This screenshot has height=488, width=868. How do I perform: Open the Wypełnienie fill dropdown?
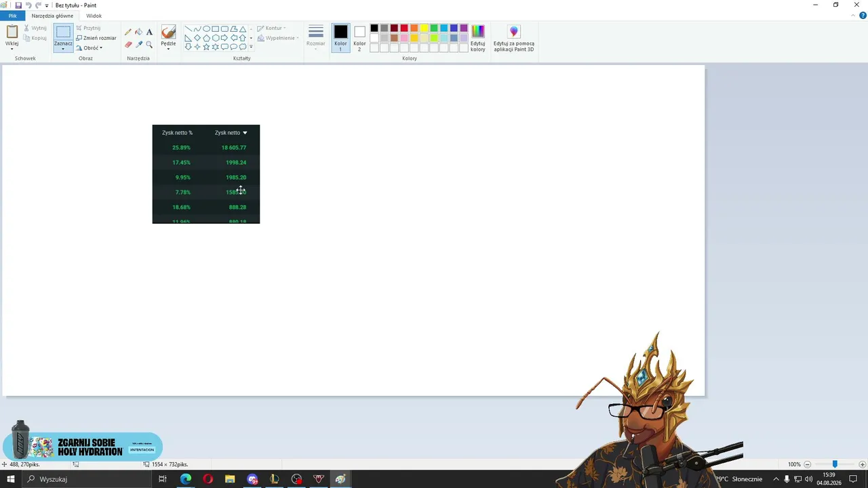(x=278, y=38)
